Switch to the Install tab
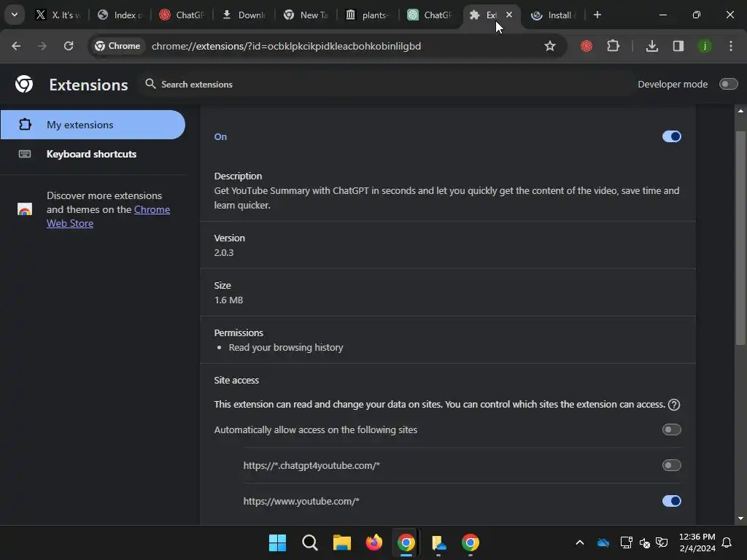 (x=554, y=15)
